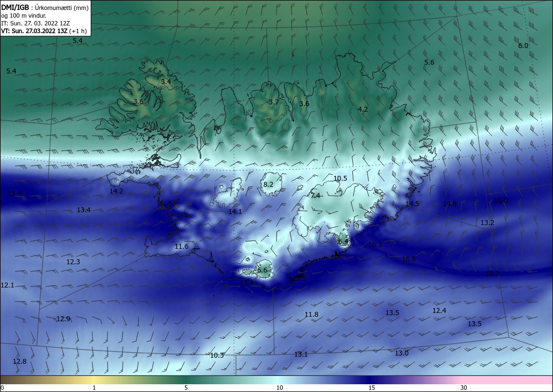Click the 8.2 value on Hofsjökull glacier

tap(268, 184)
